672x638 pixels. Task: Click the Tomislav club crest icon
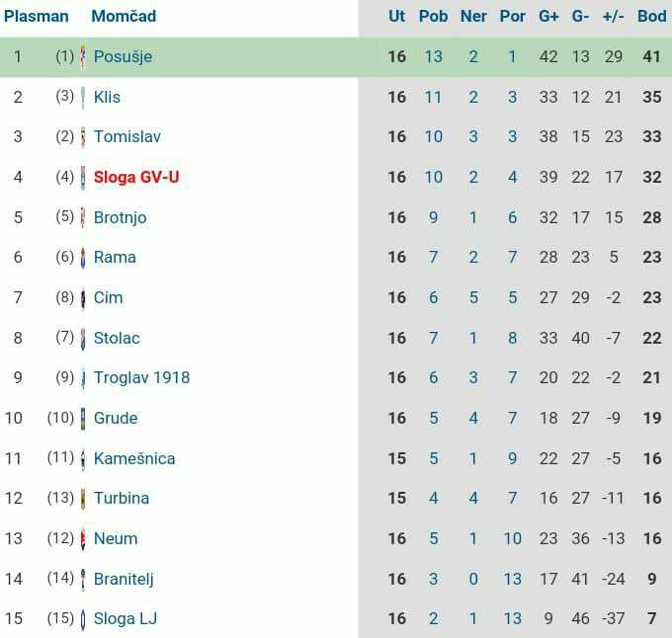click(x=83, y=137)
